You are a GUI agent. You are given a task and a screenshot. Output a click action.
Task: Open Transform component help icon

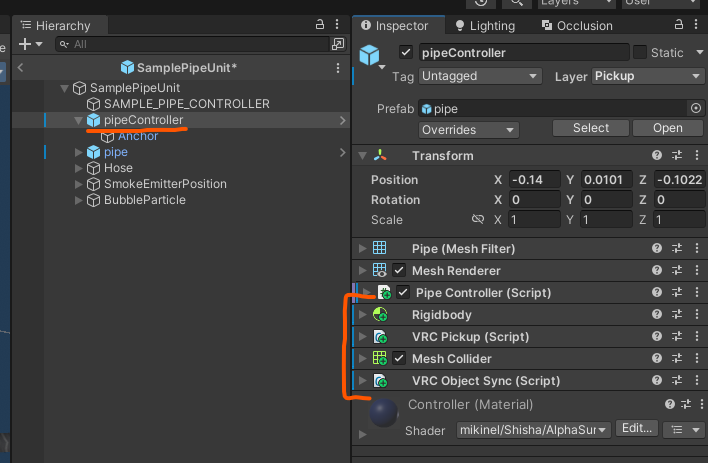coord(657,155)
